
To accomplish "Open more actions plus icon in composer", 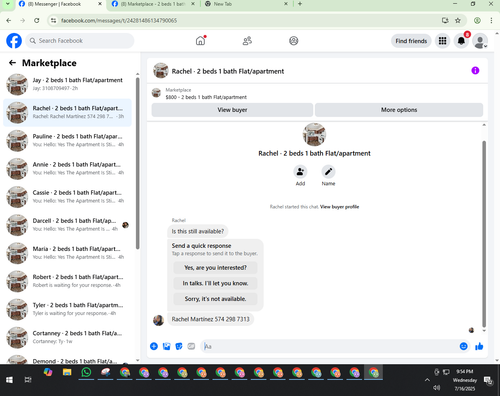I will [154, 346].
